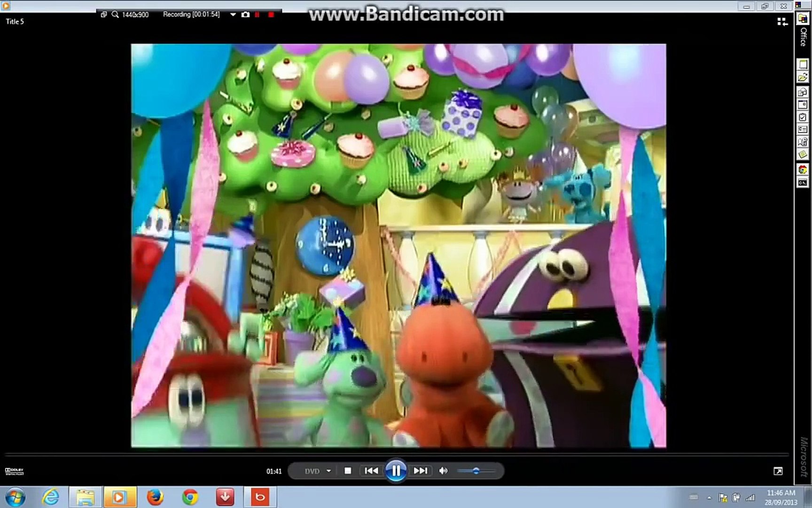Pause the video playback
Viewport: 812px width, 508px height.
click(396, 471)
